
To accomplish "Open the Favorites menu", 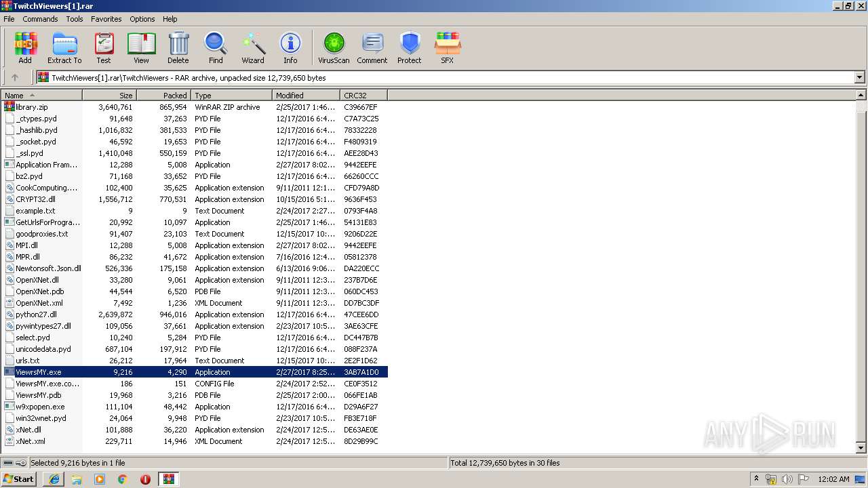I will [106, 19].
